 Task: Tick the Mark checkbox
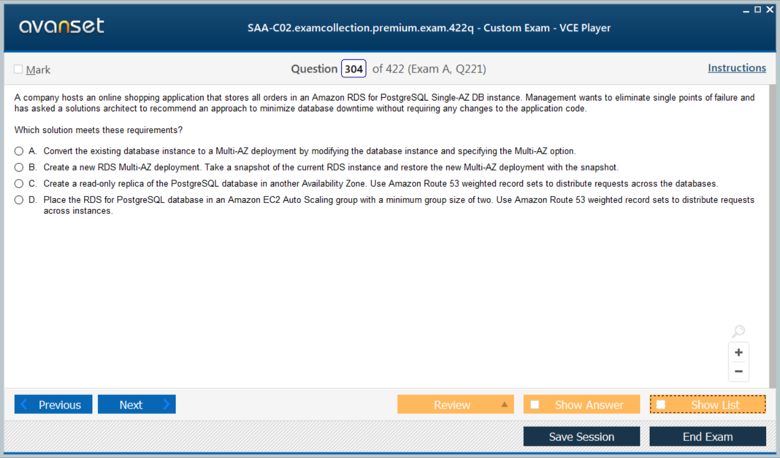point(18,69)
